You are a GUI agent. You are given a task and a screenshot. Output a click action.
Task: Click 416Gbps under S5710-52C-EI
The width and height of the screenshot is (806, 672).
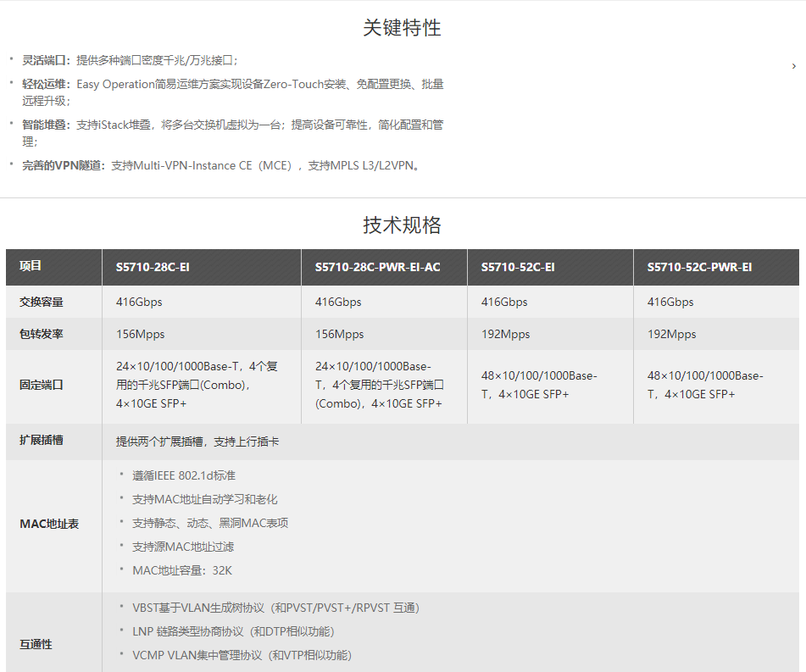[x=504, y=302]
